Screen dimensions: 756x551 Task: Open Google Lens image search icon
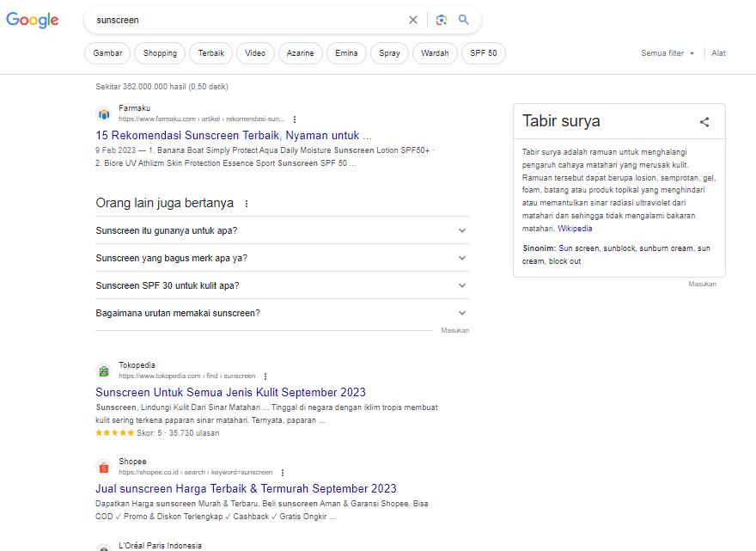(x=442, y=20)
